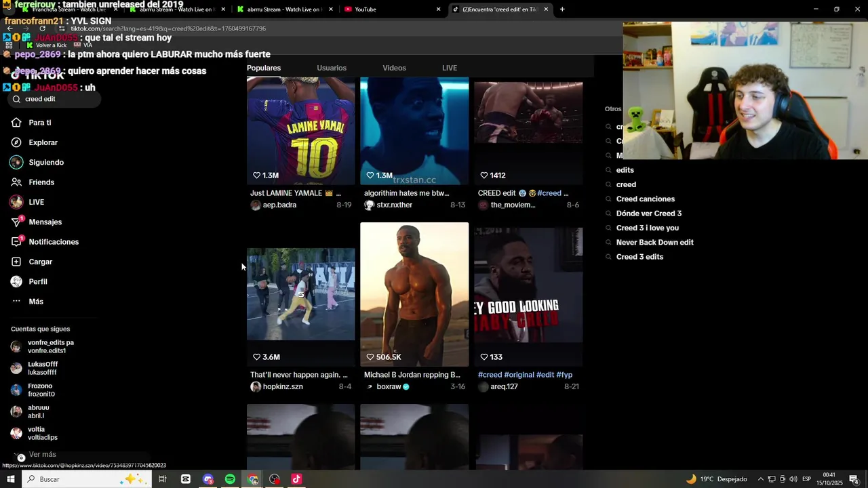Click heart icon showing 3.6M likes
The height and width of the screenshot is (488, 868).
click(x=257, y=357)
